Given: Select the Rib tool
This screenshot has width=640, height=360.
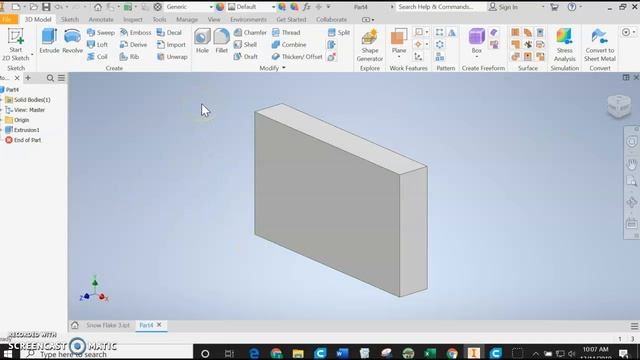Looking at the screenshot, I should tap(129, 57).
